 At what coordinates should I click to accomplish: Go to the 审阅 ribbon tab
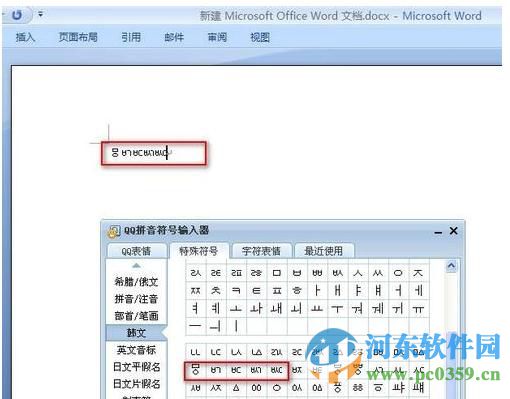point(217,37)
